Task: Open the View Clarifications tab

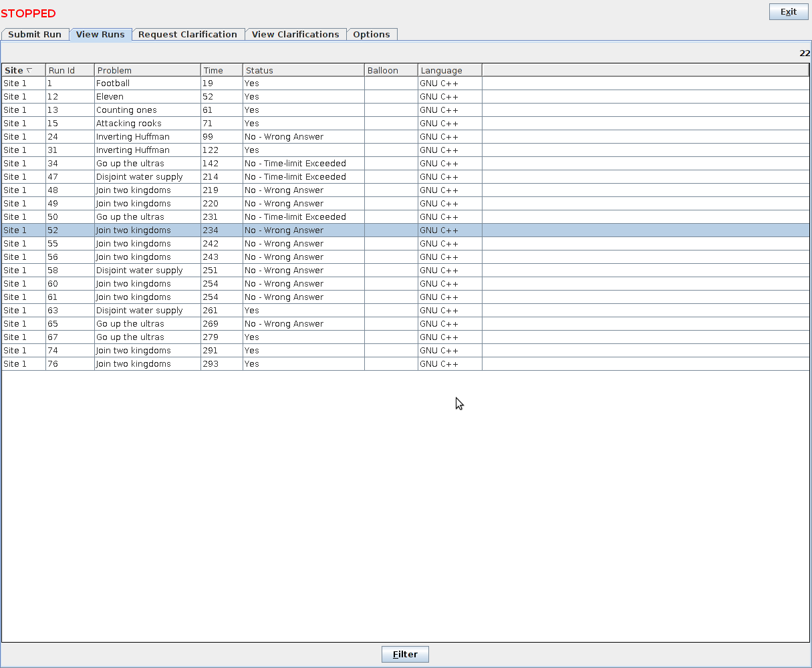Action: click(x=295, y=35)
